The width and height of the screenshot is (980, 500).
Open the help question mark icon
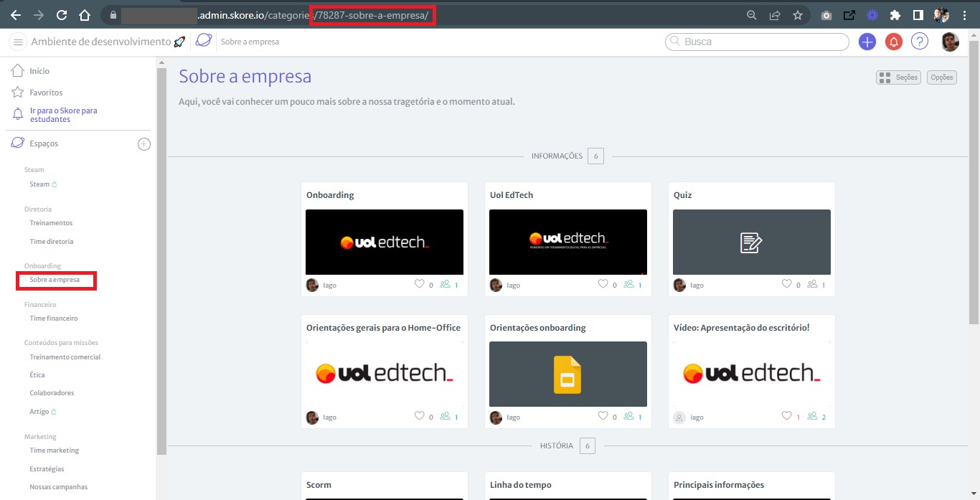920,42
